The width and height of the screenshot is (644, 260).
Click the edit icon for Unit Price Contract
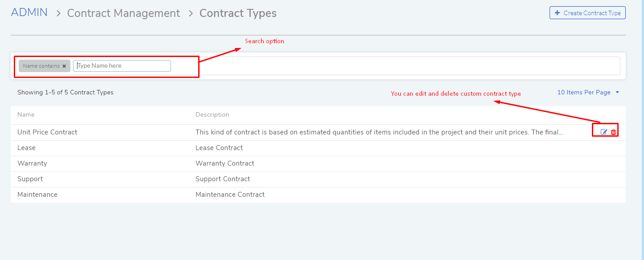click(604, 132)
